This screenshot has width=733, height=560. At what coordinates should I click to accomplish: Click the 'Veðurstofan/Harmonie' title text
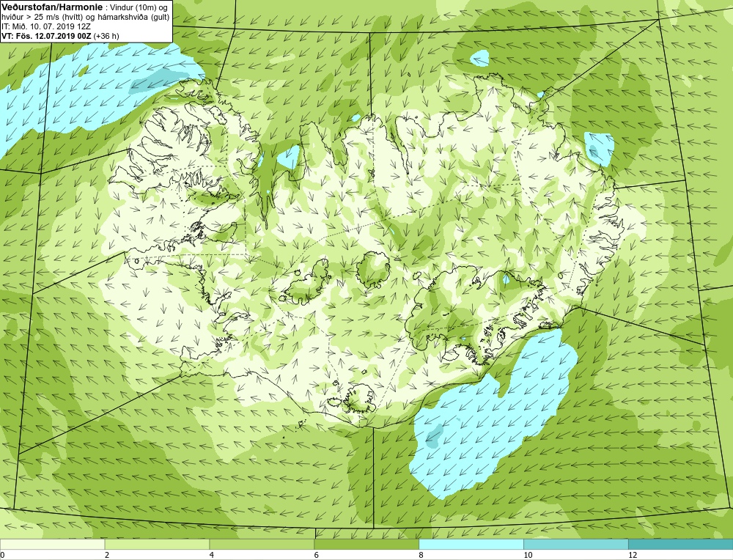click(51, 7)
